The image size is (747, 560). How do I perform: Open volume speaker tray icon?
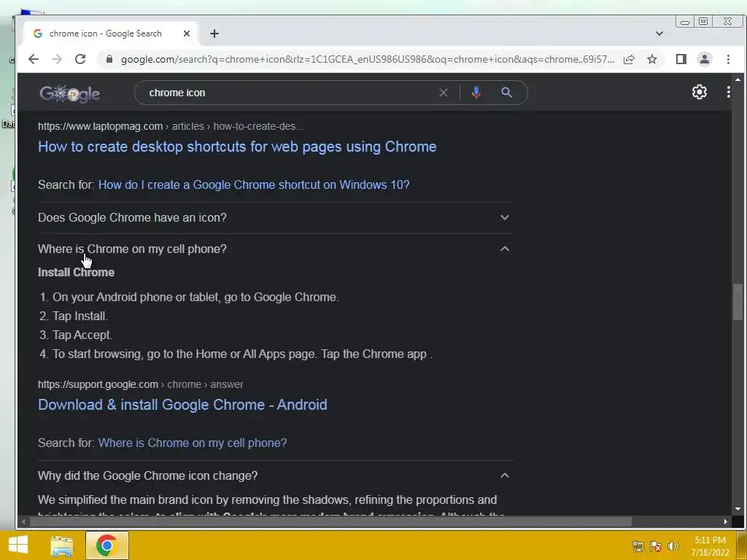(x=673, y=546)
